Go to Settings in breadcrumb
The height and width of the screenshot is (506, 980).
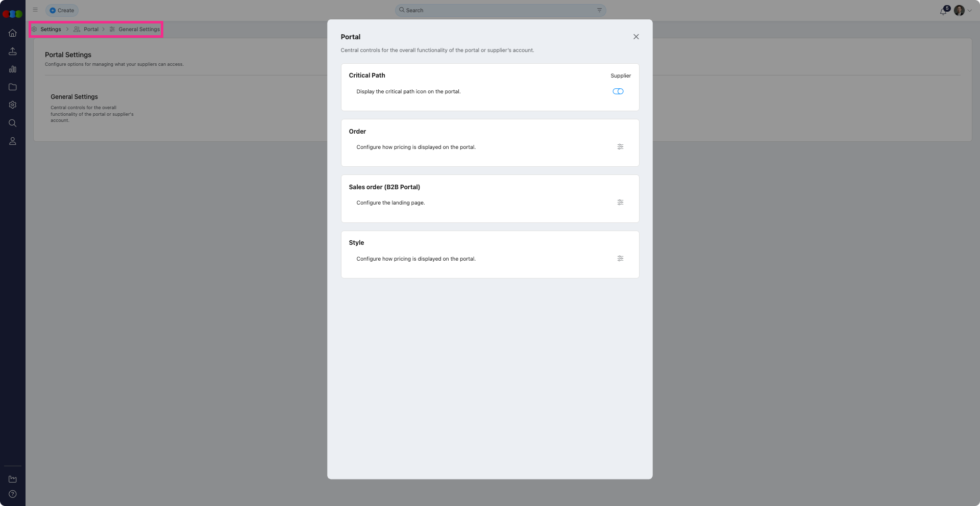[51, 30]
